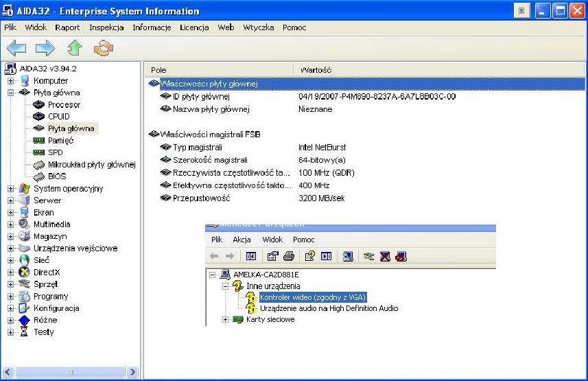
Task: Expand the Sieć tree node
Action: 10,260
